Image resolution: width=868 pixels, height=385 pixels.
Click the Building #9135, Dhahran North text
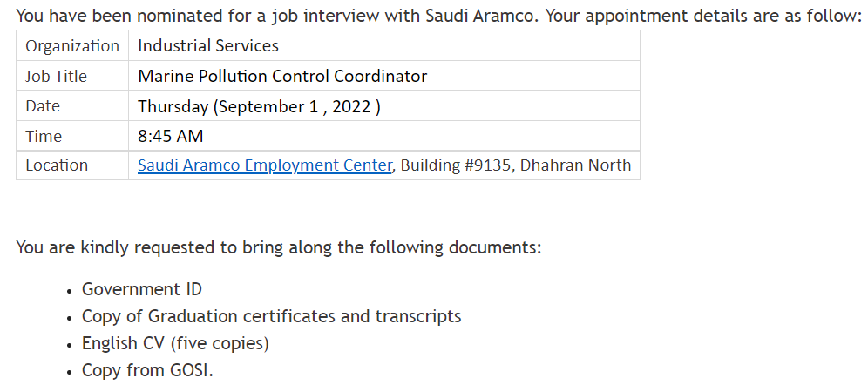pyautogui.click(x=515, y=165)
